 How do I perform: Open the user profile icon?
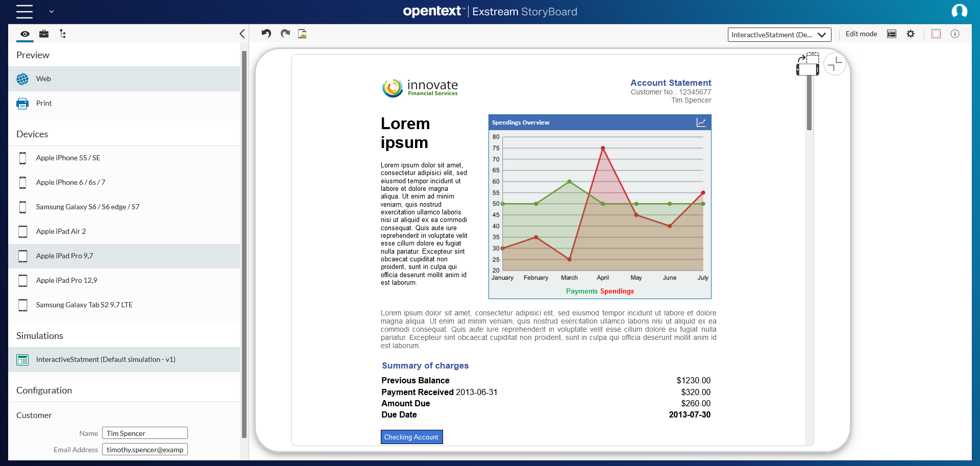point(959,11)
